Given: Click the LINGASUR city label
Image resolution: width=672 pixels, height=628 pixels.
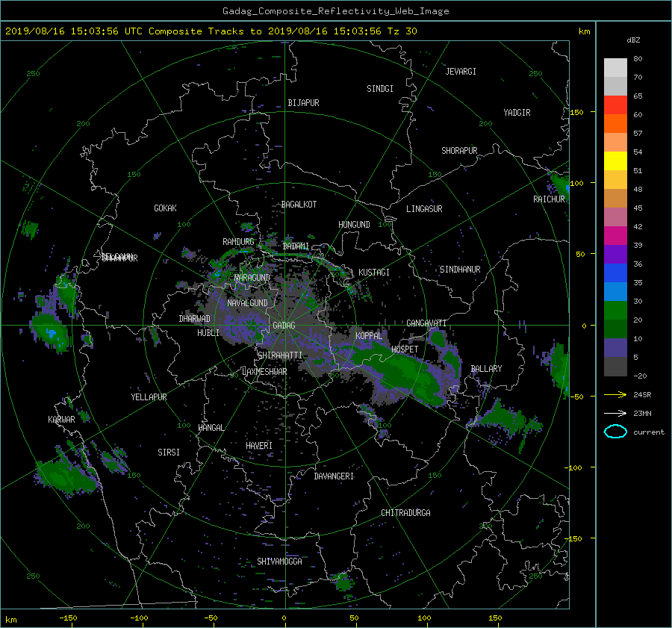Looking at the screenshot, I should pos(424,209).
